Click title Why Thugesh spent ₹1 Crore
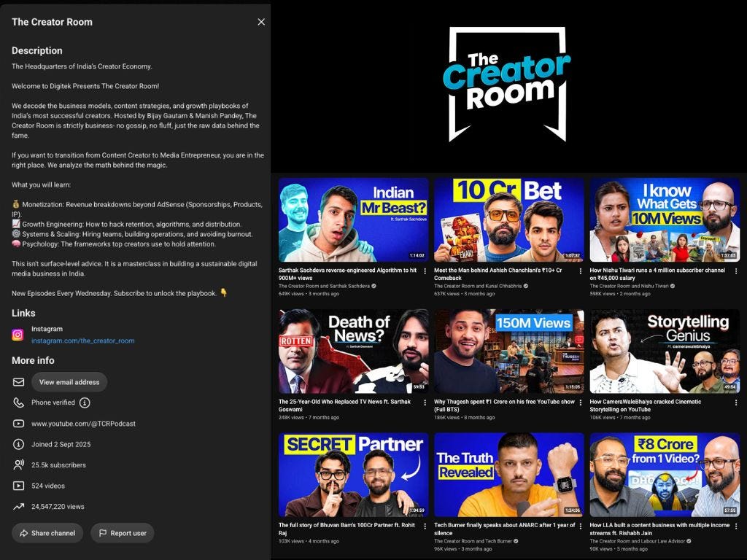 pyautogui.click(x=505, y=405)
